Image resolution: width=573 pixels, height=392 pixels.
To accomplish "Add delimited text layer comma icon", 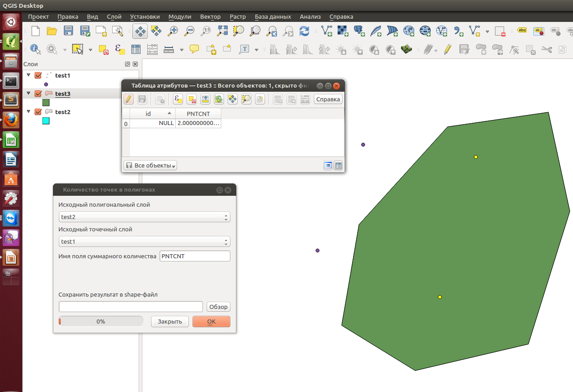I will 458,31.
